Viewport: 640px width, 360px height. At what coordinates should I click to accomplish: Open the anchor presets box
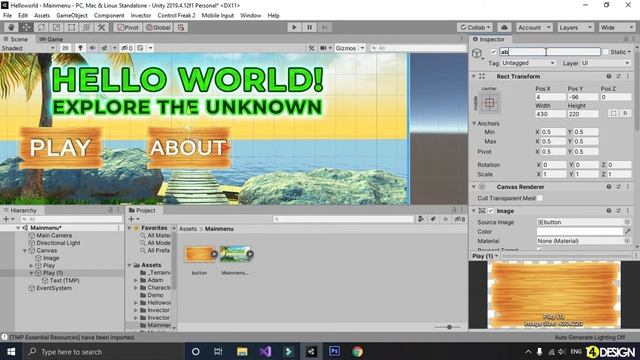click(x=489, y=103)
